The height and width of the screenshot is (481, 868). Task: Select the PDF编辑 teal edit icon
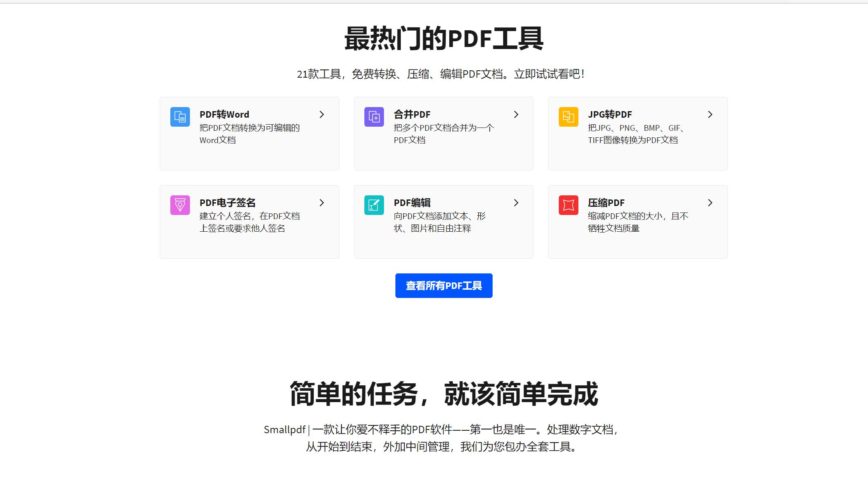[x=374, y=205]
